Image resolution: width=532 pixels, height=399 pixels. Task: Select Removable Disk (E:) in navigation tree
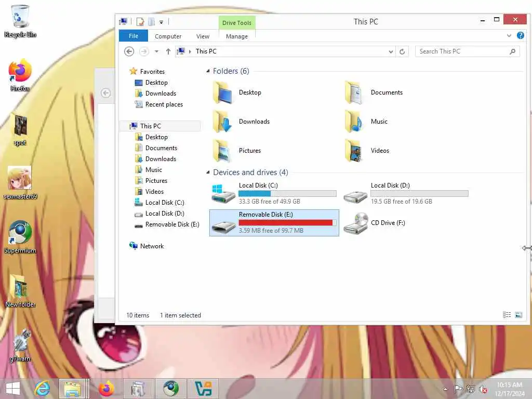(172, 224)
